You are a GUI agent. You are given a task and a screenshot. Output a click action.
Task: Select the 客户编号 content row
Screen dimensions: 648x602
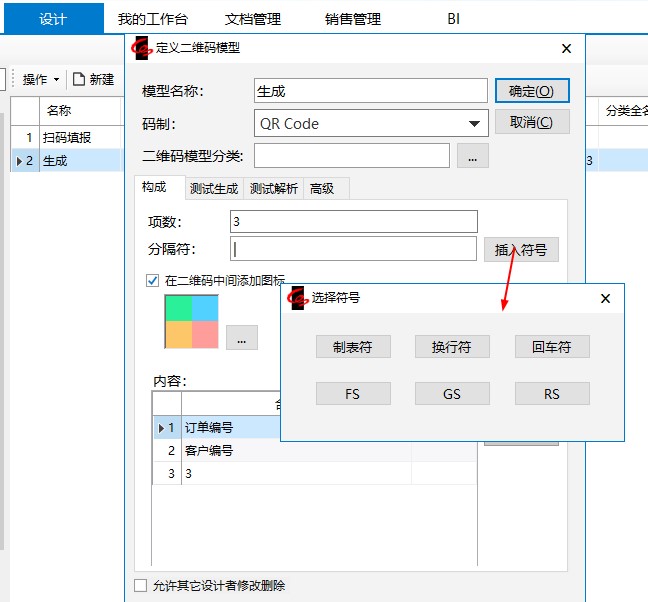(x=209, y=451)
